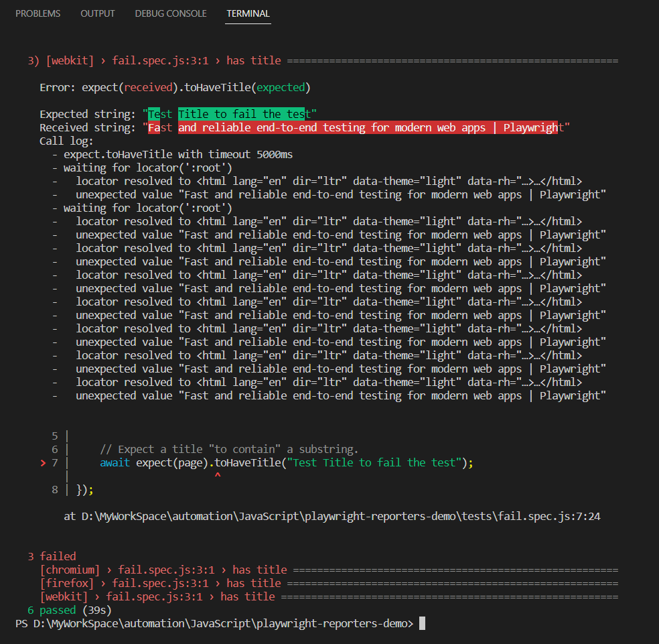Click the active TERMINAL tab
Screen dimensions: 659x644
pyautogui.click(x=248, y=13)
